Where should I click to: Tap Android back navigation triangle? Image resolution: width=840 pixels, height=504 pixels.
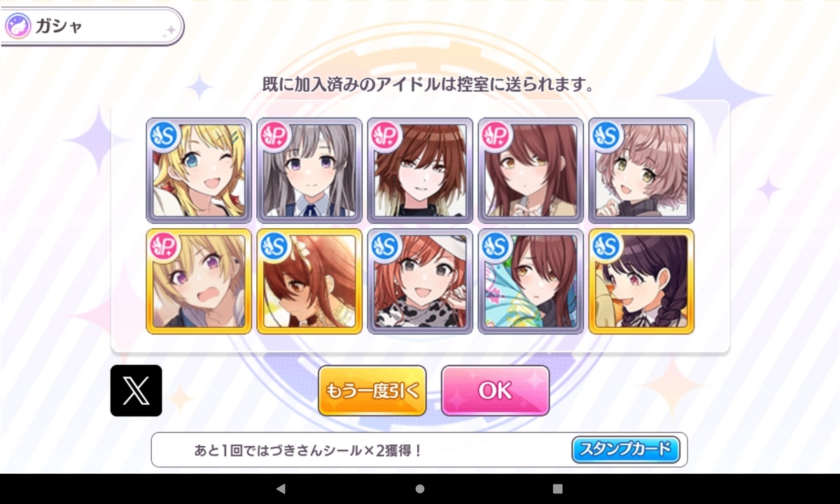[x=281, y=489]
